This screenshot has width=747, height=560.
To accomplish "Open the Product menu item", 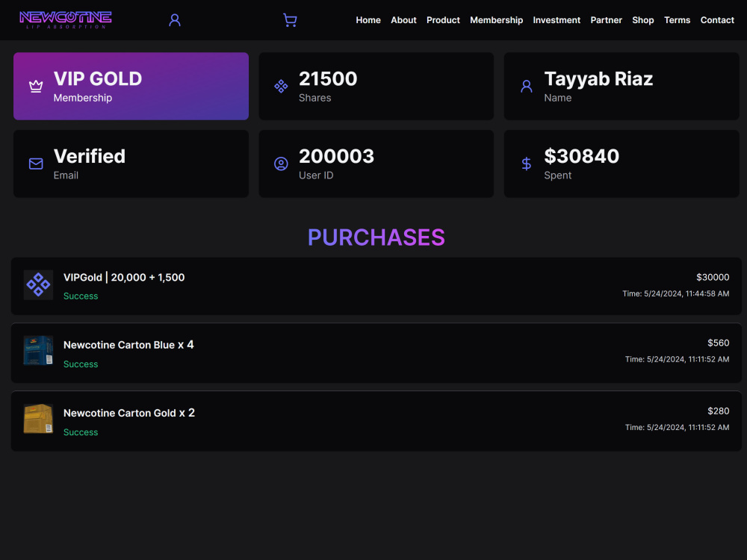I will coord(443,20).
